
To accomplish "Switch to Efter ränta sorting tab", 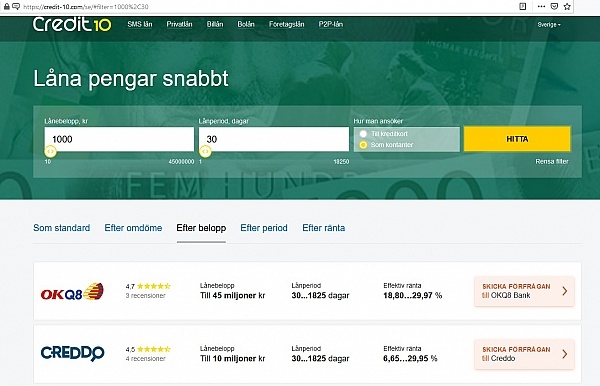I will click(x=324, y=228).
